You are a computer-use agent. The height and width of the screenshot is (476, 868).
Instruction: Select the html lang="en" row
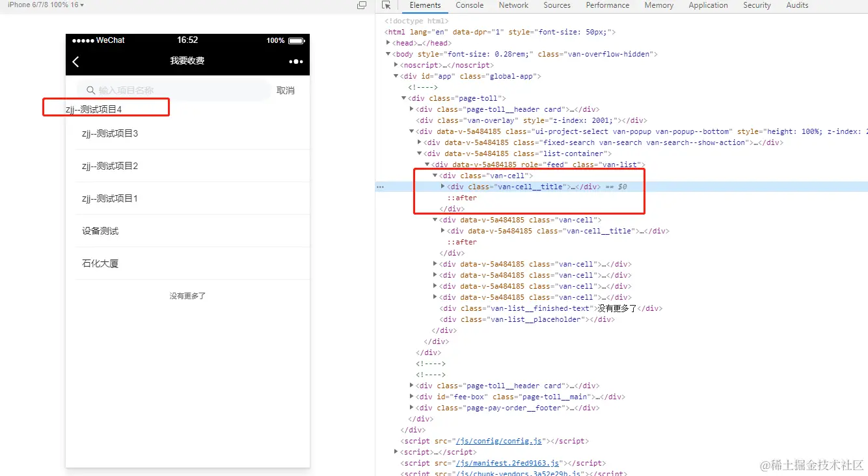pos(500,32)
